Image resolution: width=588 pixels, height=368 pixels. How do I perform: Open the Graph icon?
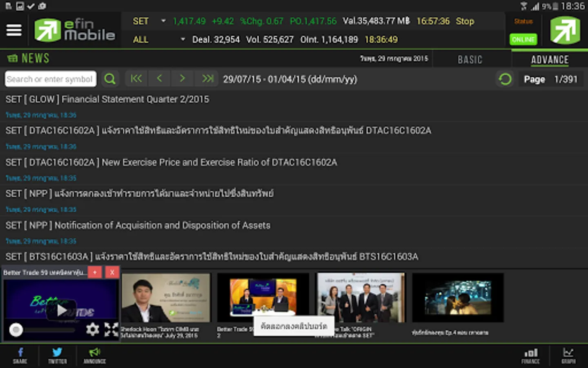568,355
